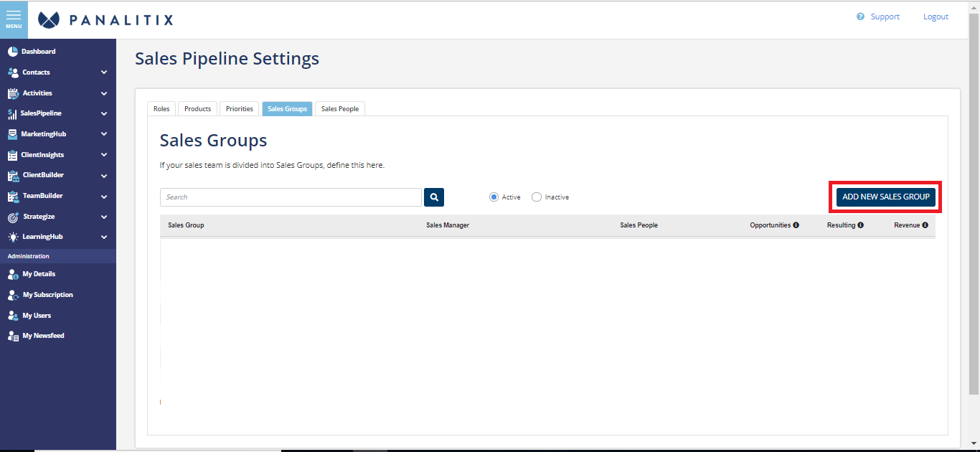Select the Active radio button
Image resolution: width=980 pixels, height=452 pixels.
(494, 197)
